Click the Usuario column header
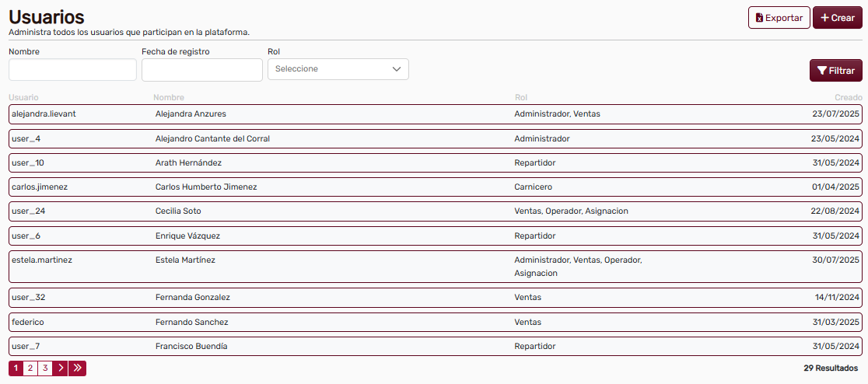The height and width of the screenshot is (384, 868). 23,97
